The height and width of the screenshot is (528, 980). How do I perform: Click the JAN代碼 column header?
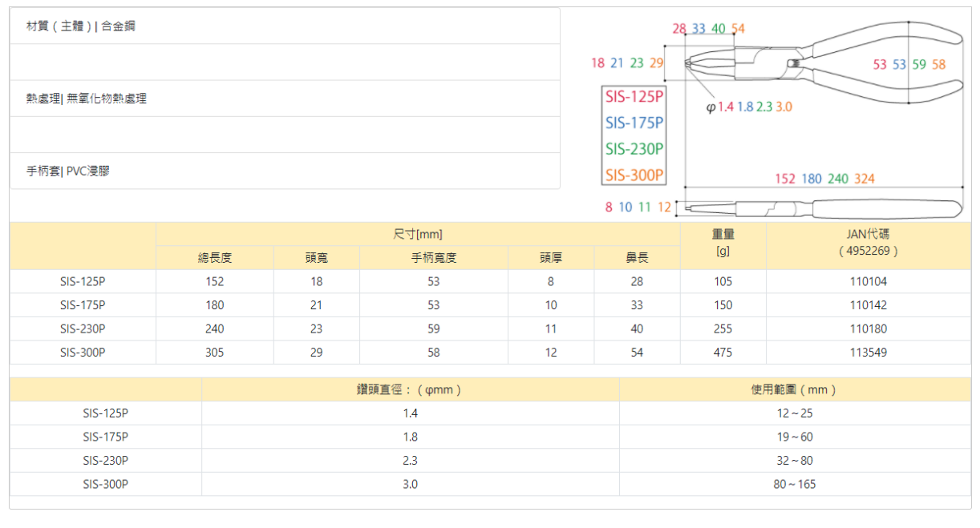tap(868, 242)
